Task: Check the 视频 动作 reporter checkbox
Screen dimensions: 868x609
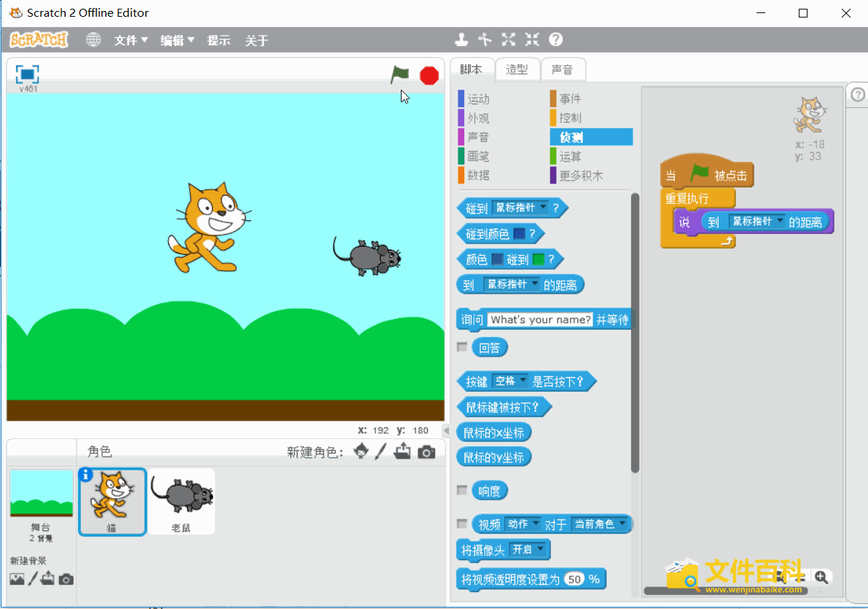Action: (462, 524)
